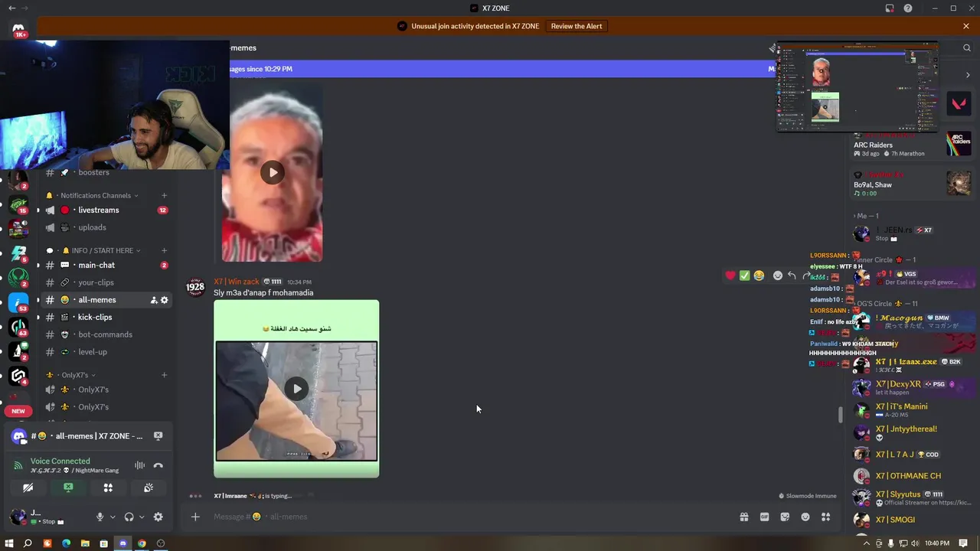
Task: Open Windows Start menu
Action: pyautogui.click(x=9, y=543)
